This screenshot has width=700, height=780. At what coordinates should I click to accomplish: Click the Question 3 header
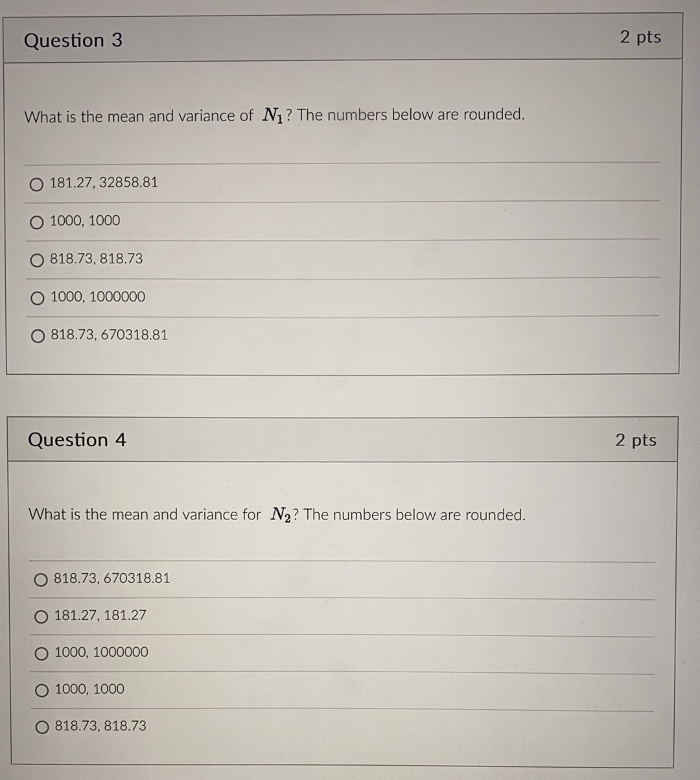click(x=74, y=40)
